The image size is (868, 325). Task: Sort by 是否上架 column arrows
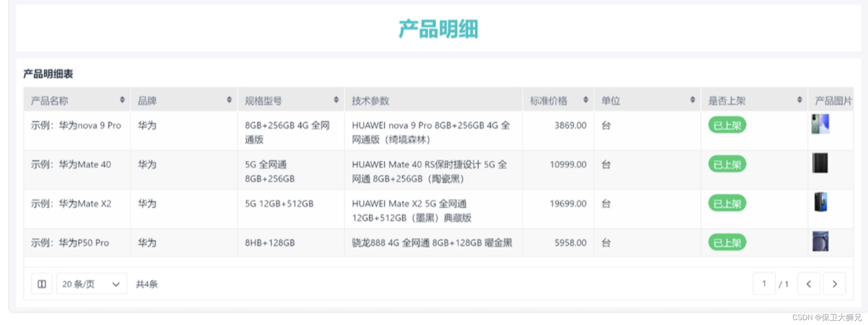pos(799,100)
